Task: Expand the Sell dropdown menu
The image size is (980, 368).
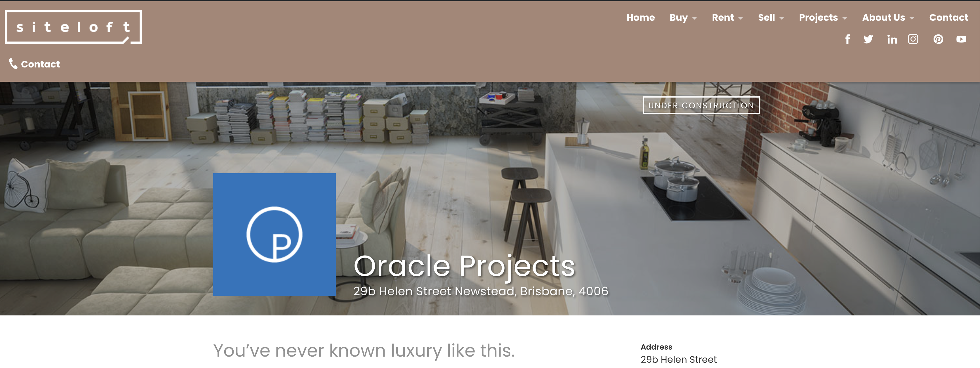Action: 771,18
